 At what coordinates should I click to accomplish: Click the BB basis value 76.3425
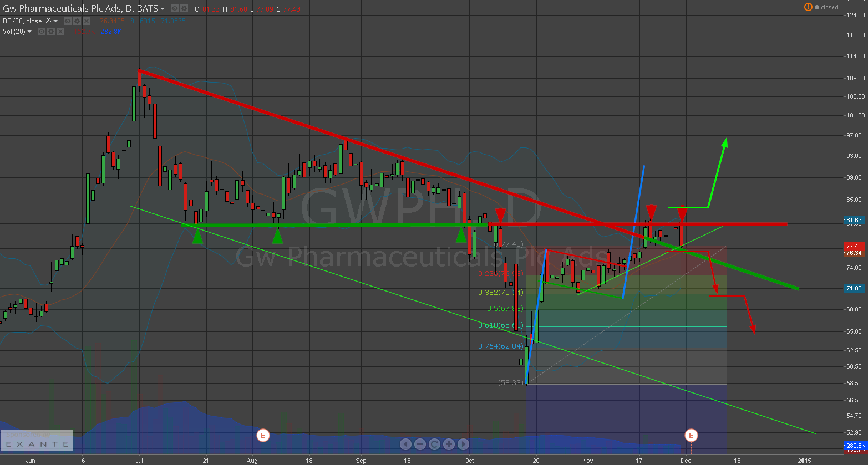112,21
